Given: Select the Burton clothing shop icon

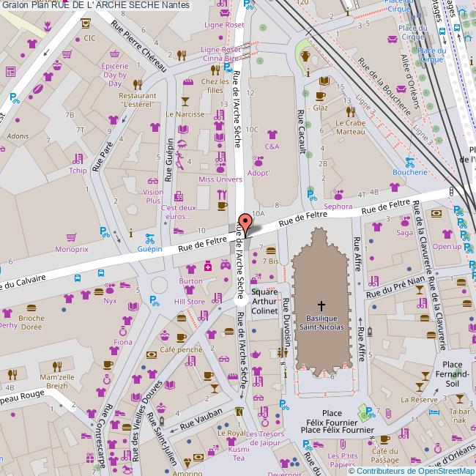Looking at the screenshot, I should point(190,269).
